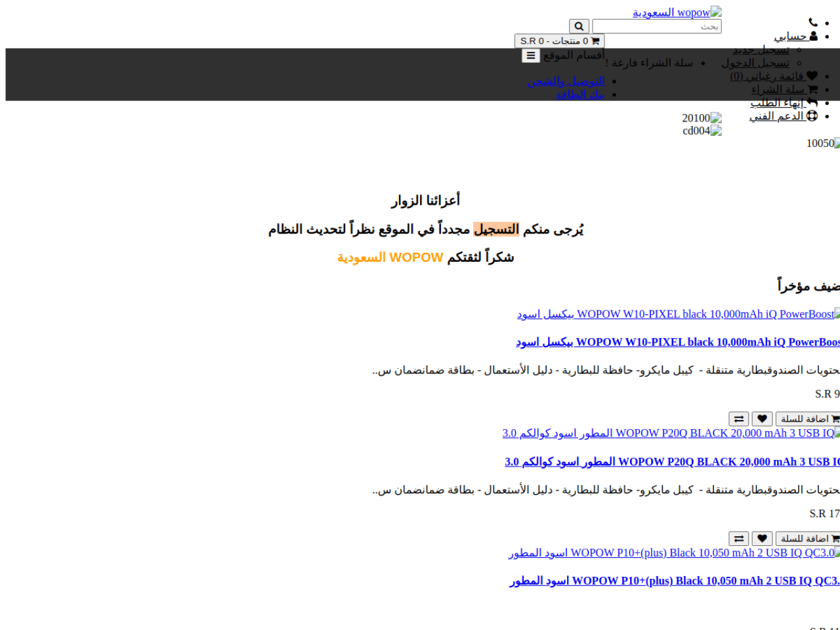Screen dimensions: 840x630
Task: Click the سلة الشراء فارغة ! empty-cart message
Action: tap(649, 63)
